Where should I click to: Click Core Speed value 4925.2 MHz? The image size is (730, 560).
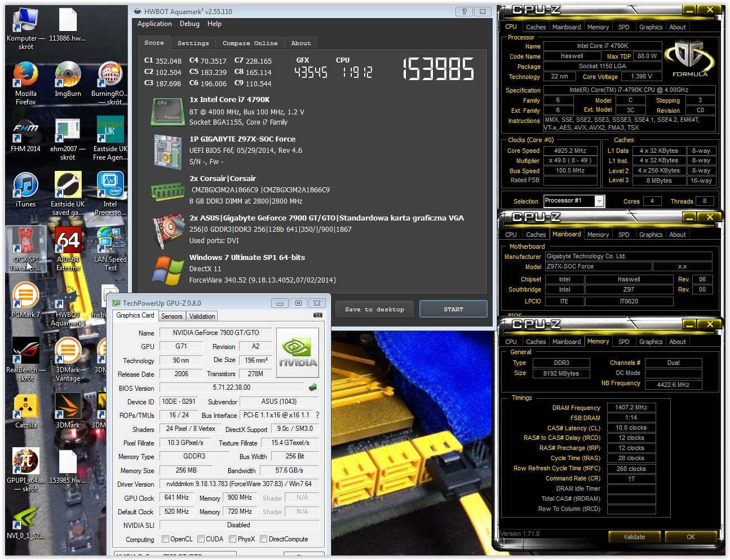coord(570,151)
